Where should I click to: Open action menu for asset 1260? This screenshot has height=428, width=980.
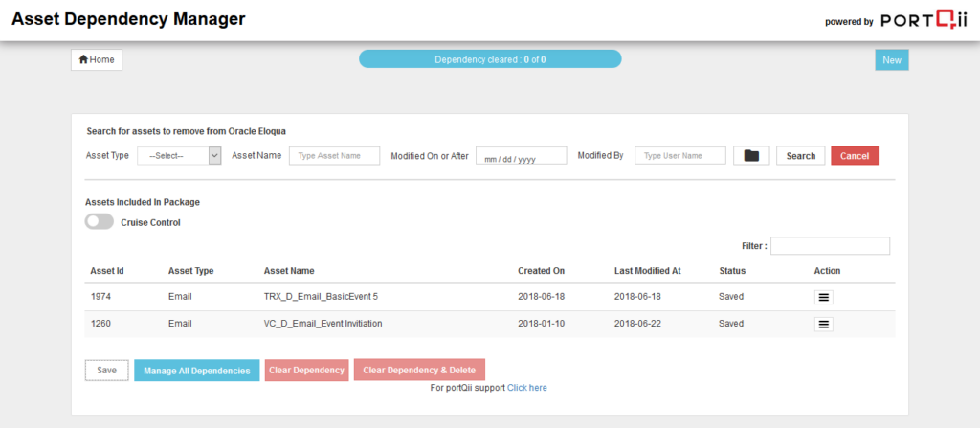(824, 324)
